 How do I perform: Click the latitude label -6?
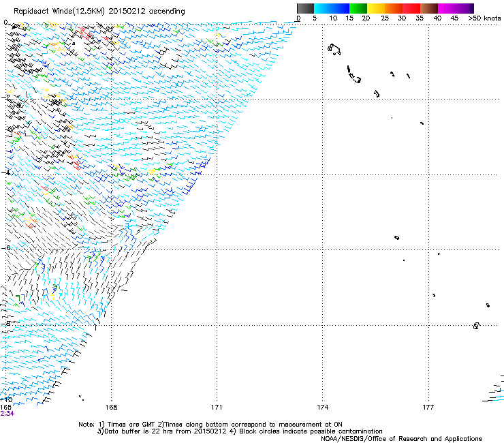coord(5,247)
